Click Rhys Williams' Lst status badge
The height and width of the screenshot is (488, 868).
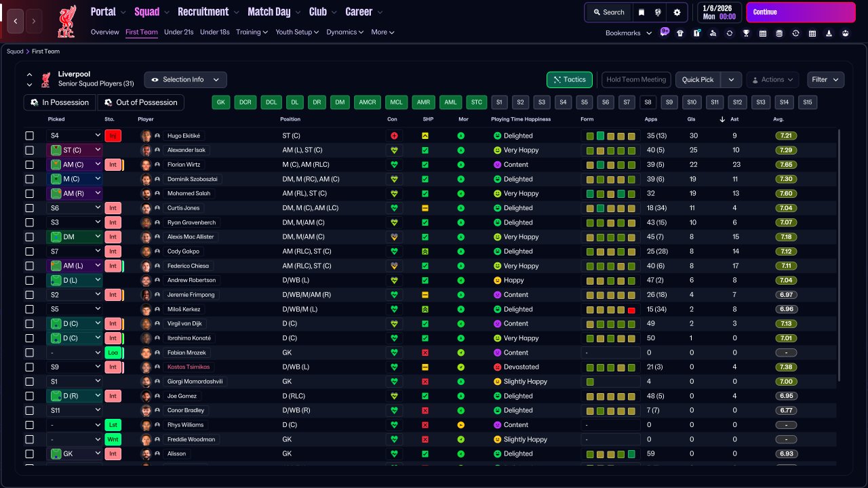[x=113, y=425]
